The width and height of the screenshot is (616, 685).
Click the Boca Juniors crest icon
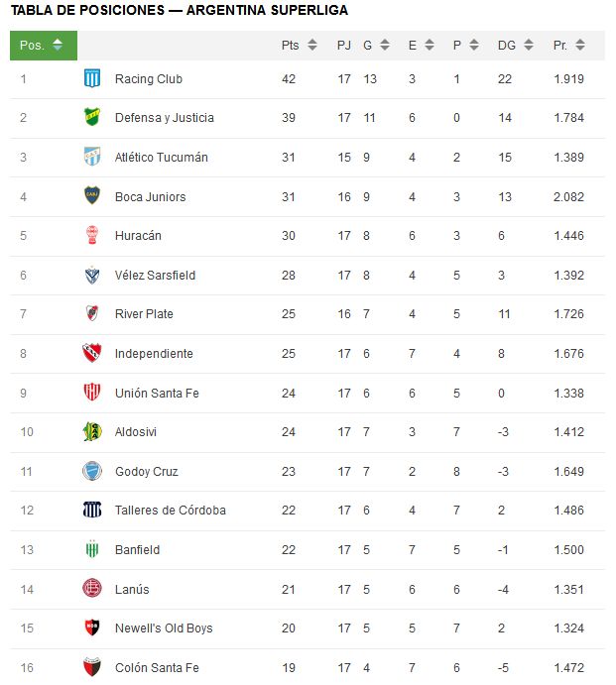[92, 195]
